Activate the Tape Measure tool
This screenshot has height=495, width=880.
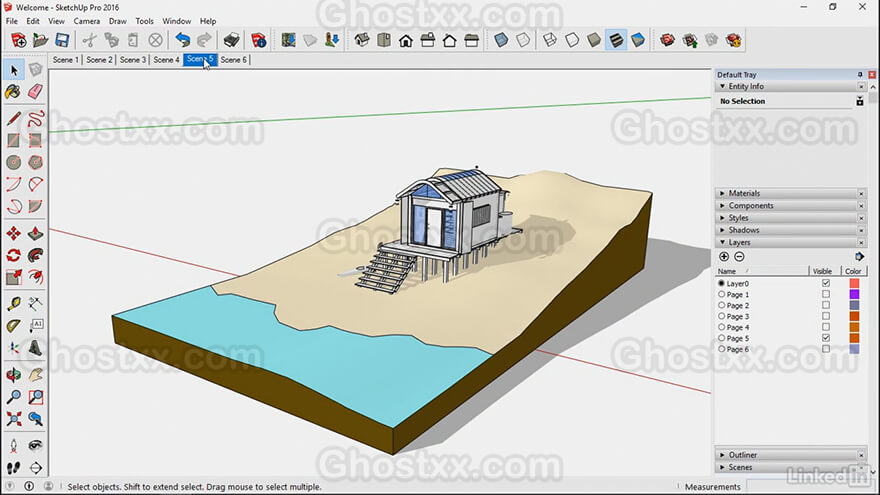coord(14,304)
